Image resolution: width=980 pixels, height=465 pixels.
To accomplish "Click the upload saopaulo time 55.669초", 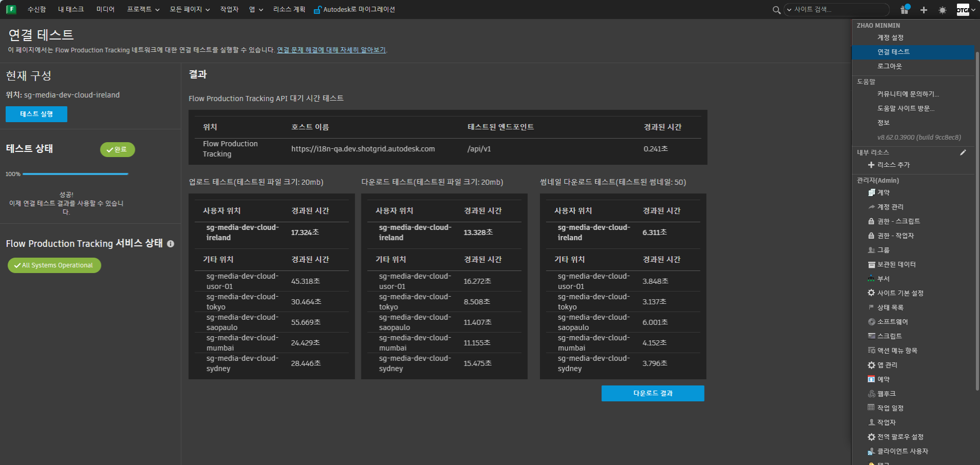I will pyautogui.click(x=306, y=322).
